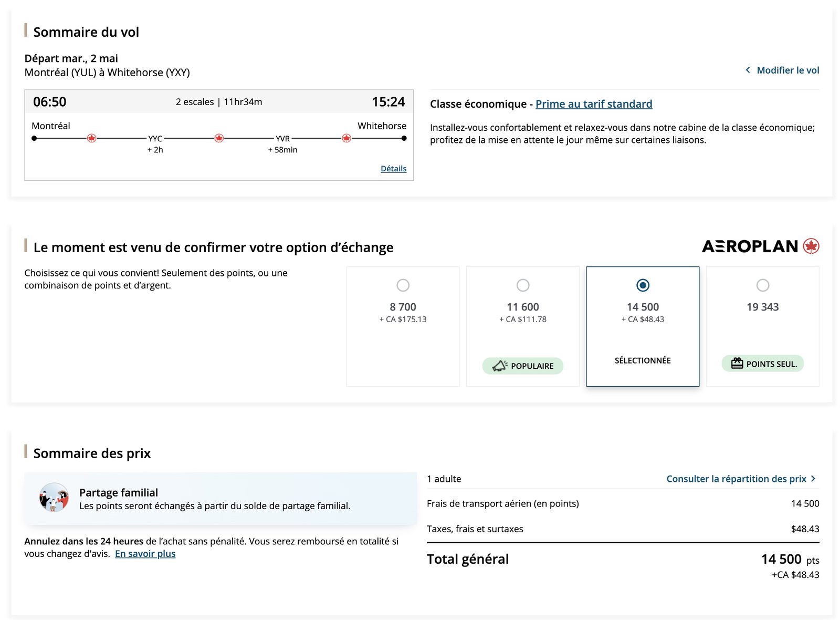This screenshot has width=840, height=620.
Task: Click the Aeroplan maple leaf logo icon
Action: [x=811, y=246]
